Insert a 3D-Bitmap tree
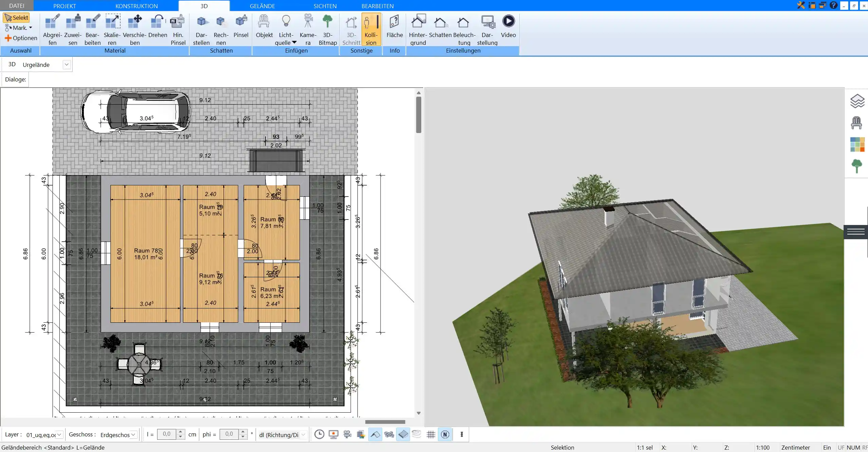The image size is (868, 452). 328,30
